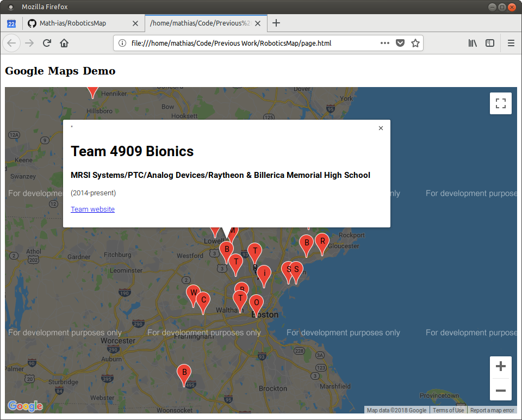Switch to the Math-ias/RoboticsMap GitHub tab
The width and height of the screenshot is (522, 420).
pos(83,23)
